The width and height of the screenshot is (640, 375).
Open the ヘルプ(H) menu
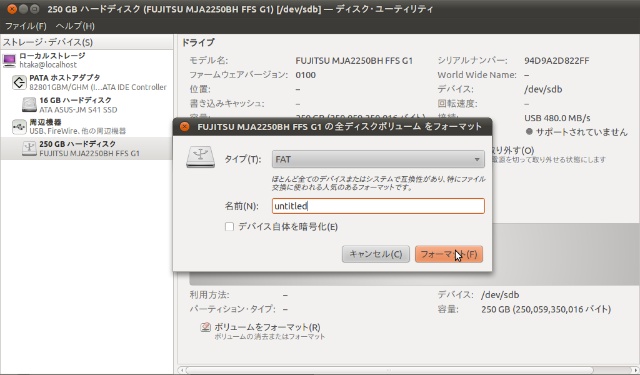75,26
